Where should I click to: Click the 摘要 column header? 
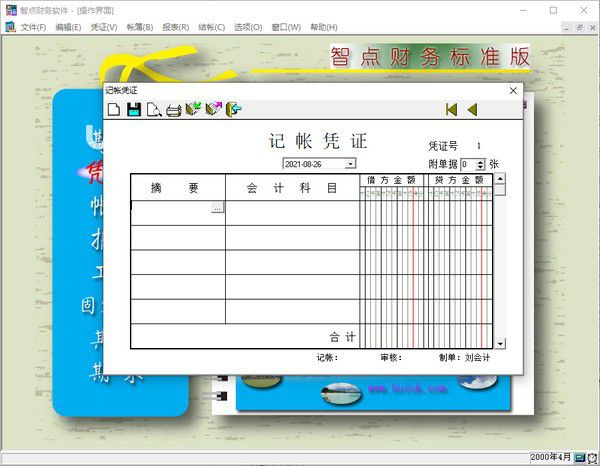[178, 187]
